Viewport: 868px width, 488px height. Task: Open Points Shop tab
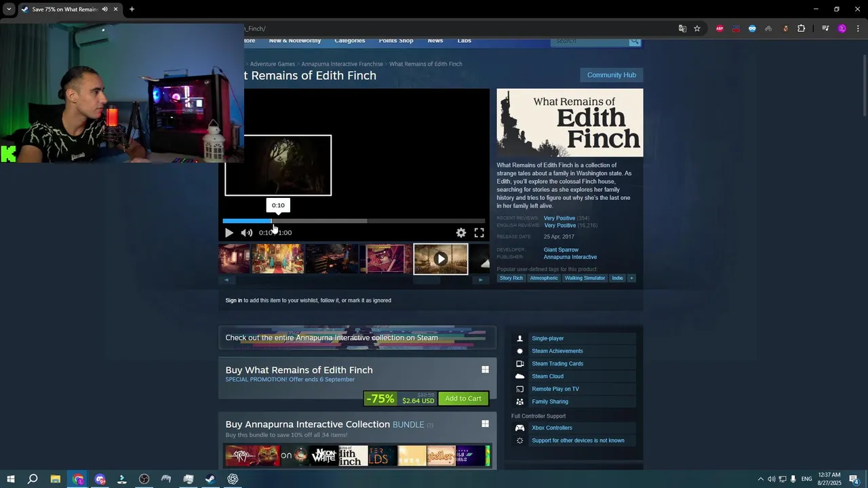point(396,41)
